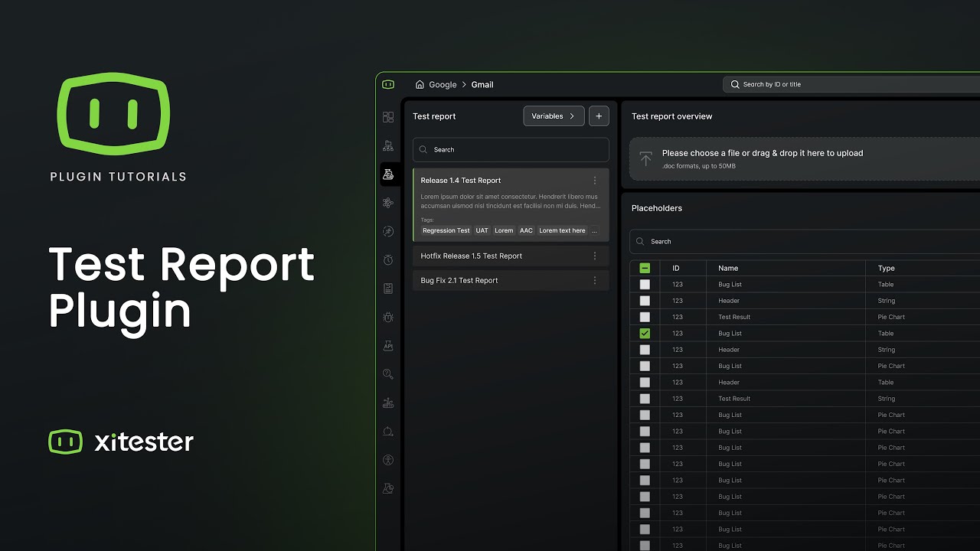This screenshot has height=551, width=980.
Task: Open the accessibility person icon in sidebar
Action: pos(388,460)
